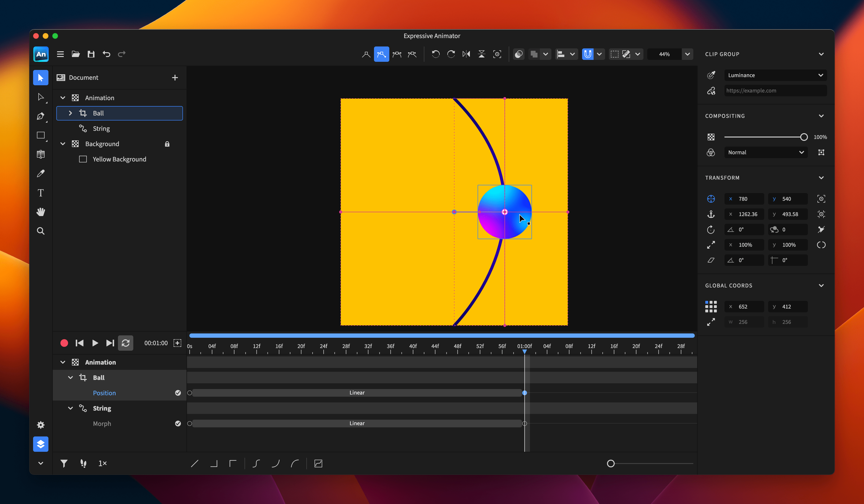The width and height of the screenshot is (864, 504).
Task: Open the Zoom/search tool
Action: [x=41, y=231]
